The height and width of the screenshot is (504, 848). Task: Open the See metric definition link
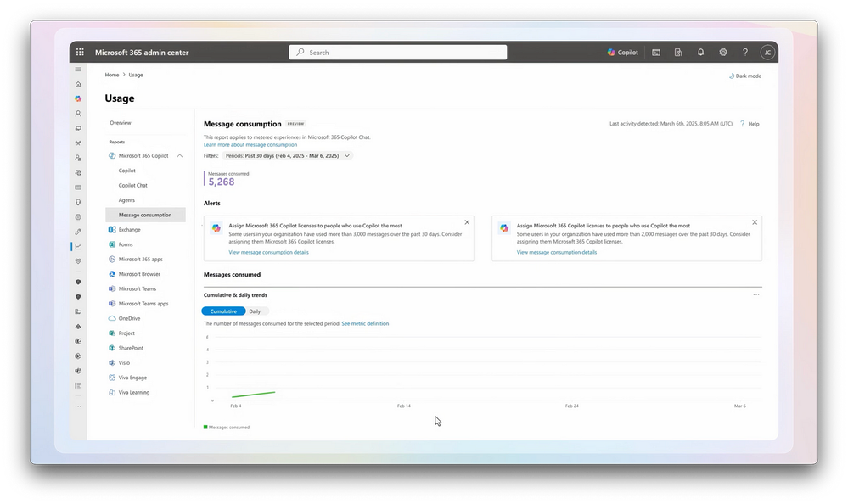pyautogui.click(x=365, y=324)
